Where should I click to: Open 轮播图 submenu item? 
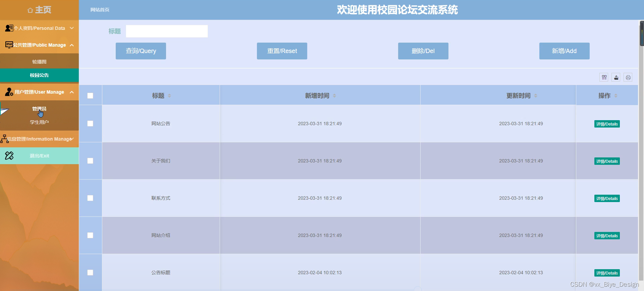(39, 62)
